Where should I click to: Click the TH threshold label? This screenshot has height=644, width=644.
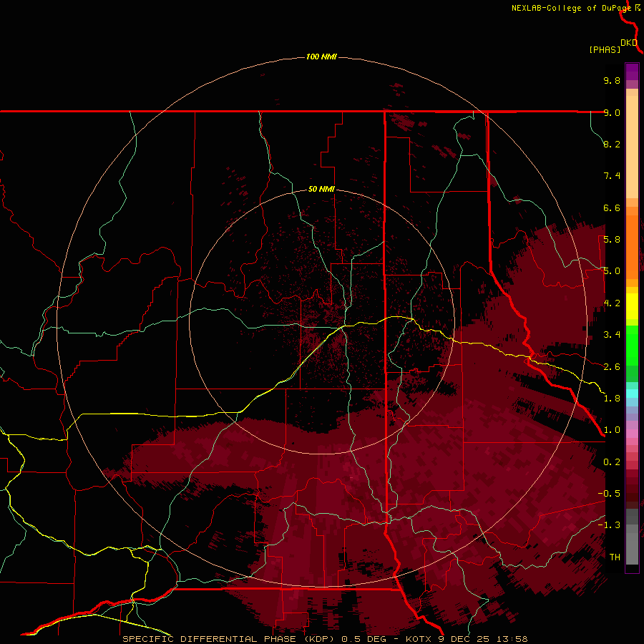pyautogui.click(x=615, y=557)
